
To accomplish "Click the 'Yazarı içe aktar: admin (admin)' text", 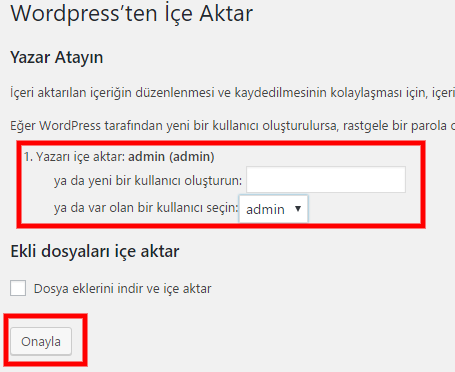I will pos(125,156).
